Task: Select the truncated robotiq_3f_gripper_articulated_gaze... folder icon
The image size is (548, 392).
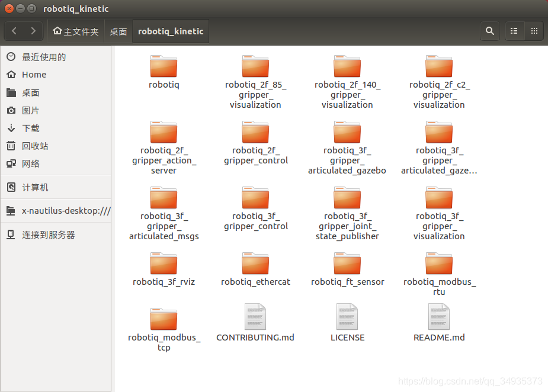Action: point(439,131)
